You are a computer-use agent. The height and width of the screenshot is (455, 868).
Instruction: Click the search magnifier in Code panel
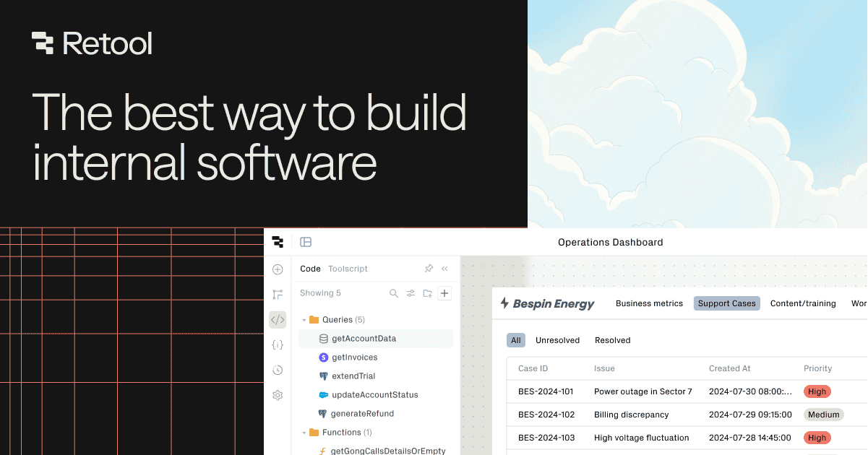(x=394, y=293)
